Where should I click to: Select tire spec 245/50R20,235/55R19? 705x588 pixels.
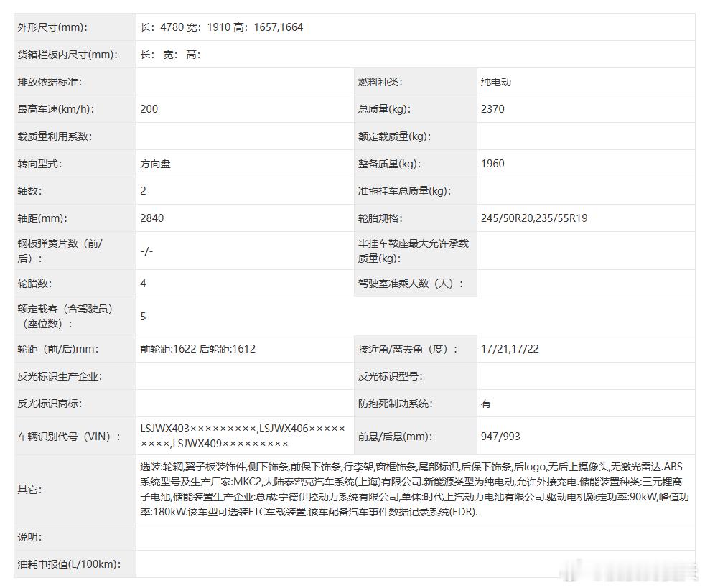534,218
